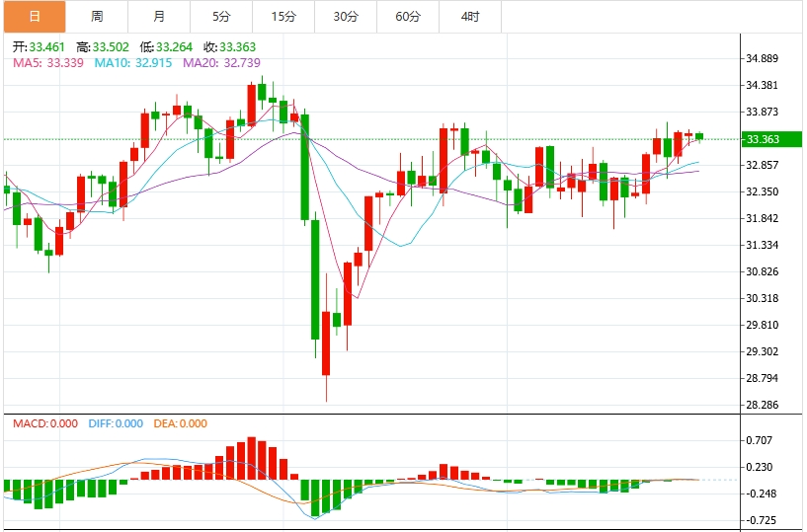This screenshot has width=807, height=532.
Task: Click the MA10: 32.915 indicator label
Action: pos(132,63)
